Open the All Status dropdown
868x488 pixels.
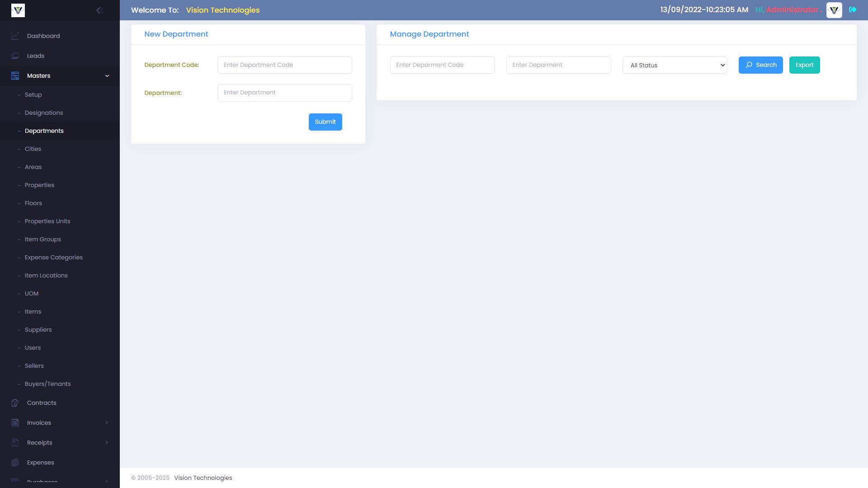(x=675, y=65)
